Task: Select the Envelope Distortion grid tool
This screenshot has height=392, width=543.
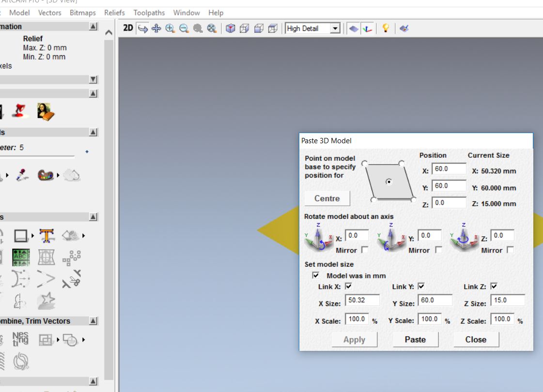Action: coord(47,257)
